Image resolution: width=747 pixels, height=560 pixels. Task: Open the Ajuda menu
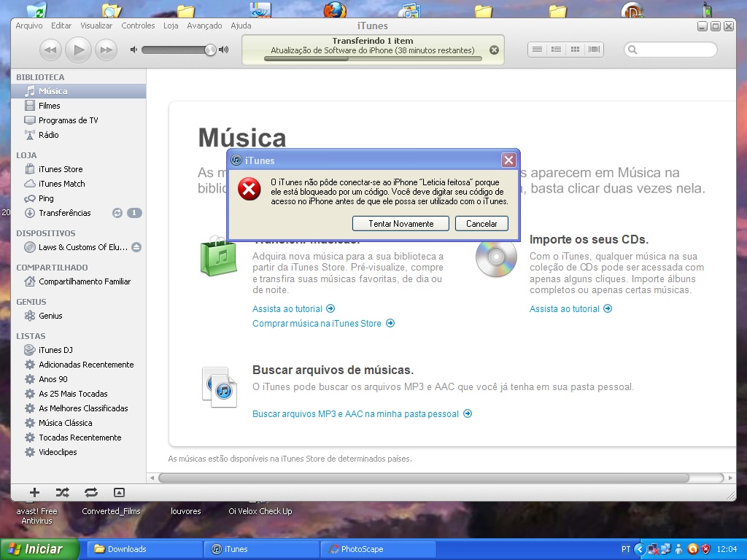click(241, 26)
